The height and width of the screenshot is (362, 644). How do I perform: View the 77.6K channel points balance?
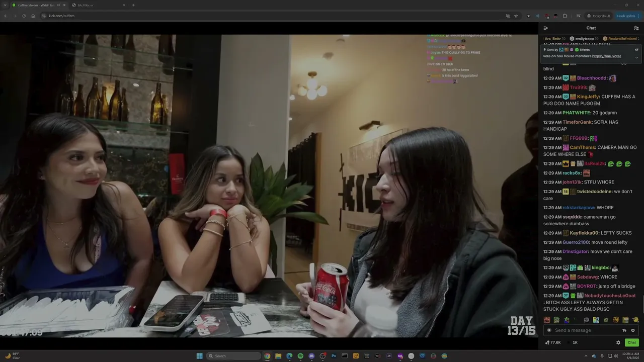pos(553,342)
